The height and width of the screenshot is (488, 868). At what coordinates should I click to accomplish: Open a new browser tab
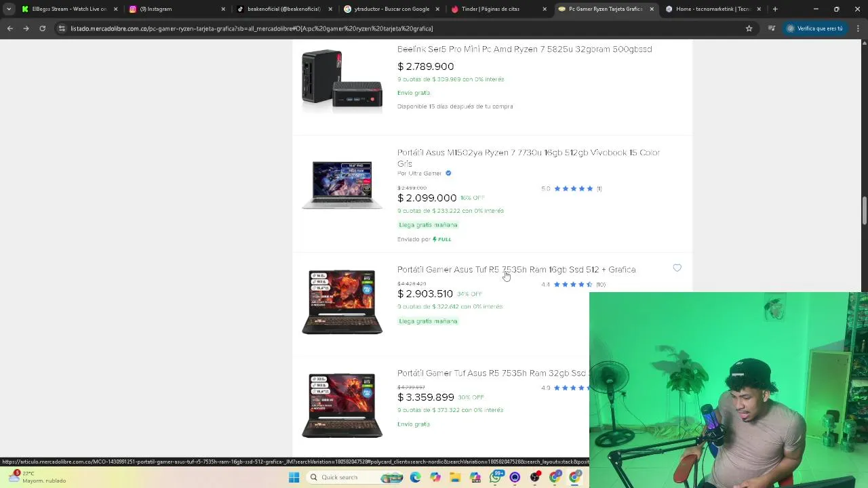(x=775, y=9)
